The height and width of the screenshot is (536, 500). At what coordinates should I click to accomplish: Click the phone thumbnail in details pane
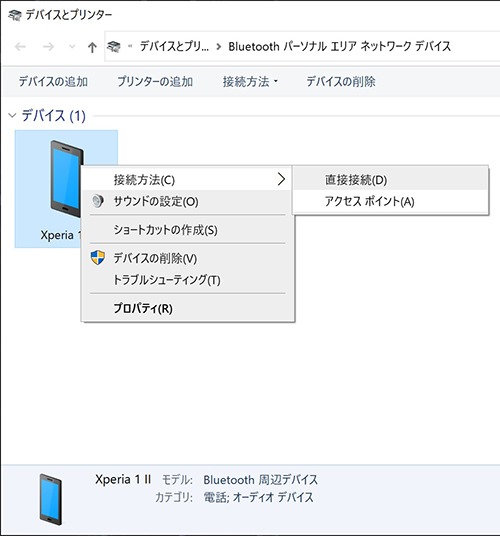click(x=51, y=499)
